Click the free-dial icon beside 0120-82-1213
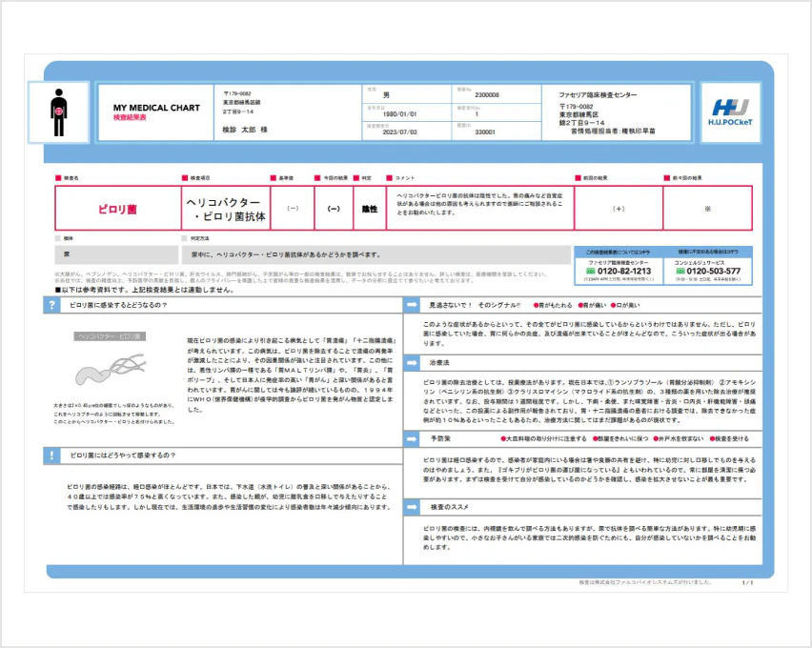This screenshot has height=648, width=812. coord(590,271)
